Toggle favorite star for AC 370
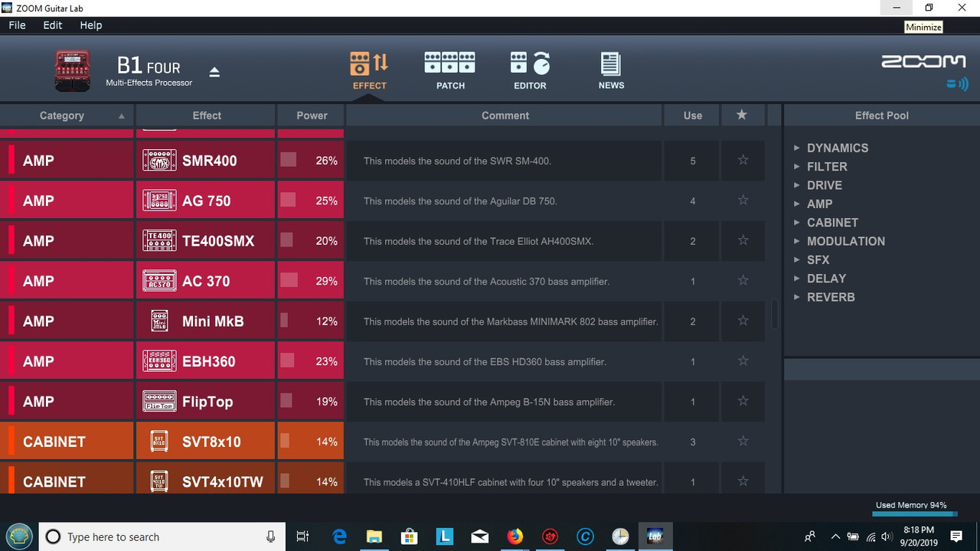The image size is (980, 551). pos(743,281)
